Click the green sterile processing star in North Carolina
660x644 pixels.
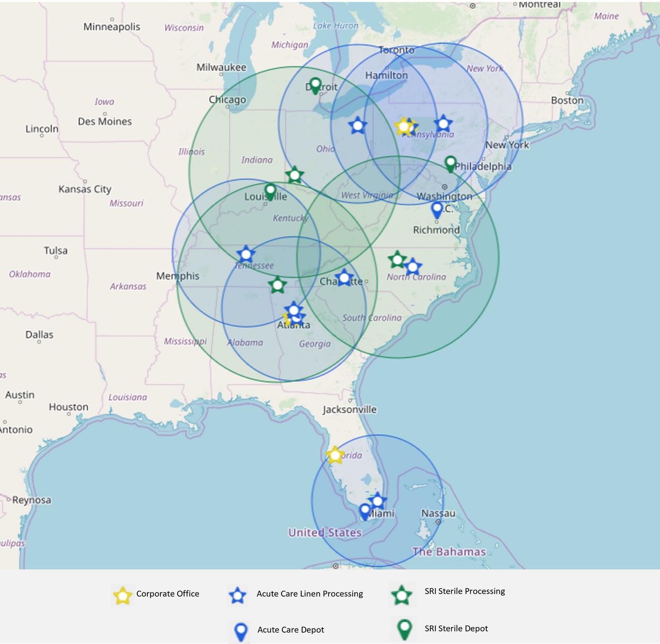click(397, 259)
